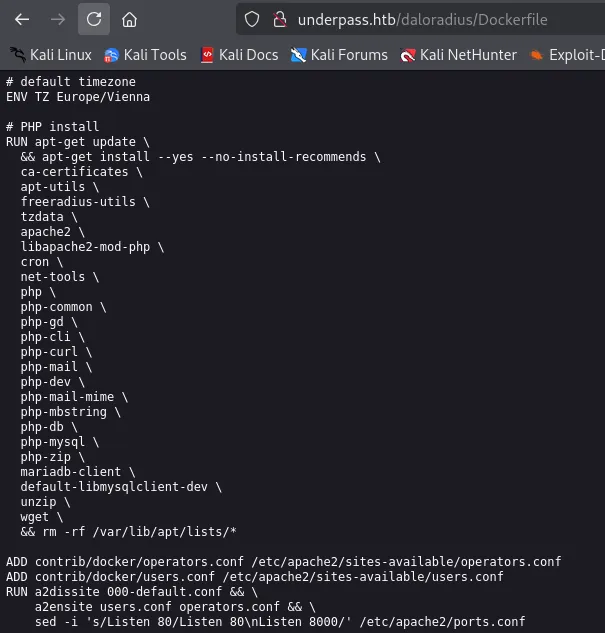Viewport: 605px width, 633px height.
Task: Open the browser home page
Action: [x=130, y=19]
